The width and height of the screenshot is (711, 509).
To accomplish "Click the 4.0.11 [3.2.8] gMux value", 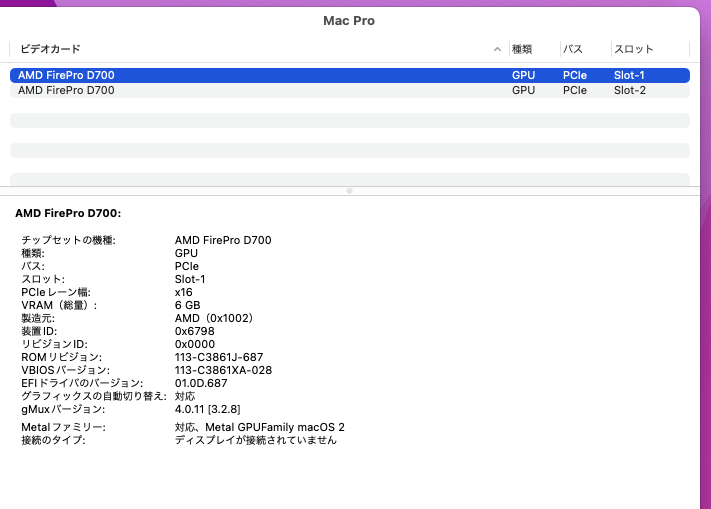I will [207, 410].
